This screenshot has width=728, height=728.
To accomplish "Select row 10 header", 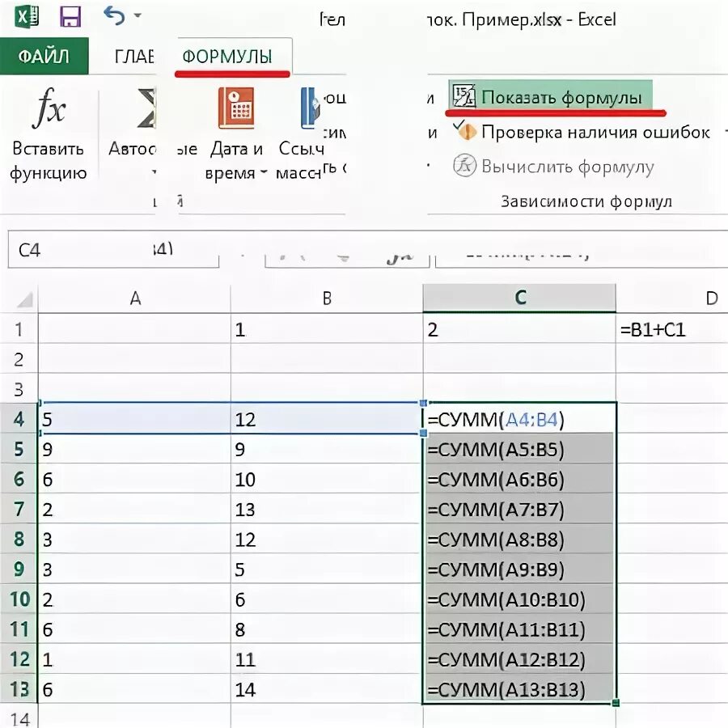I will coord(19,599).
